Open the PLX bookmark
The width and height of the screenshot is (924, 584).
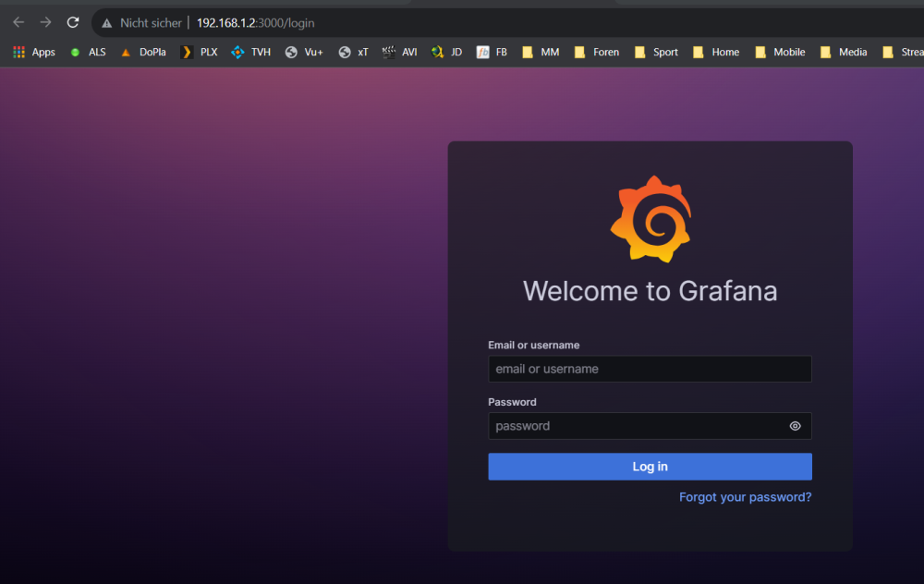(200, 52)
